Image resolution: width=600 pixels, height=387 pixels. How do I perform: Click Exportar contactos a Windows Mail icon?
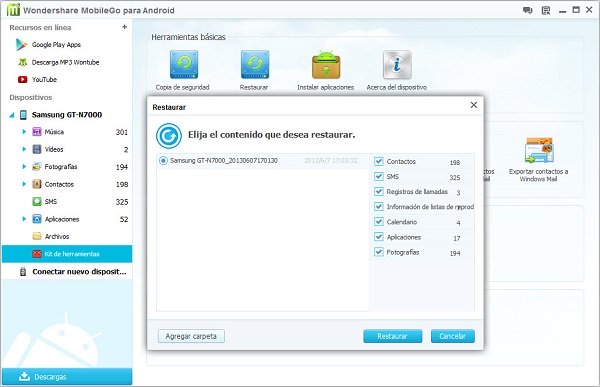(x=539, y=150)
